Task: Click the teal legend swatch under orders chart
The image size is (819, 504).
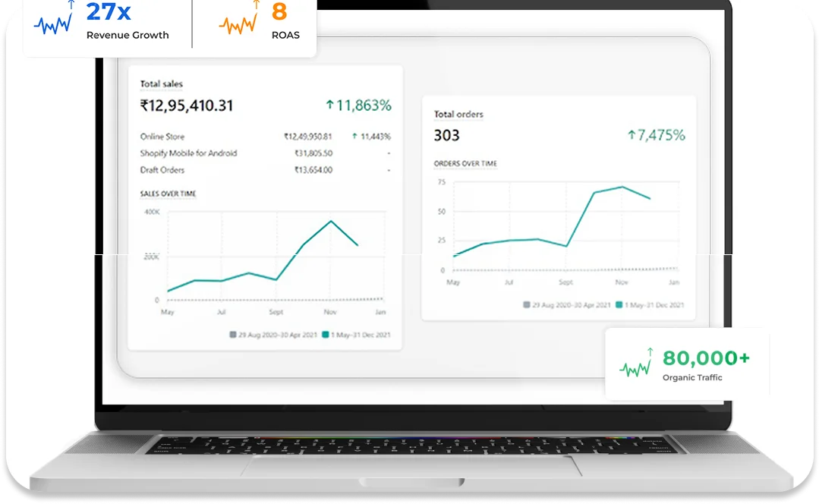Action: tap(619, 304)
